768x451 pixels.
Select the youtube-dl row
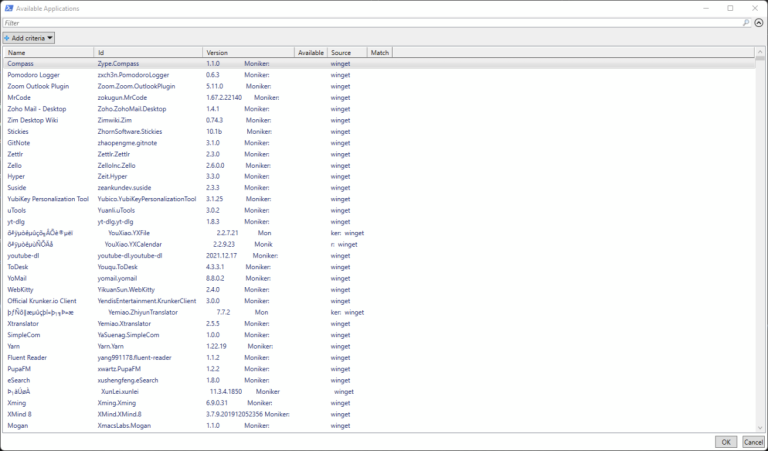click(380, 256)
